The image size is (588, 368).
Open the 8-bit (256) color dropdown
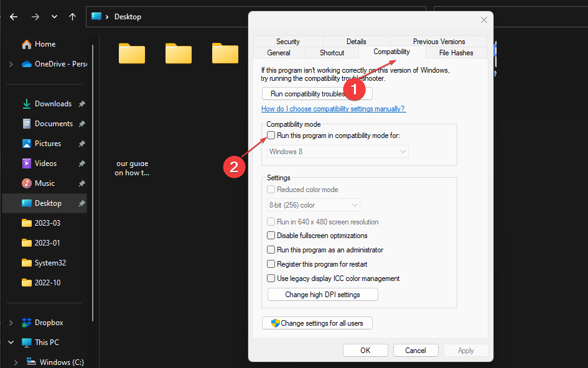314,205
